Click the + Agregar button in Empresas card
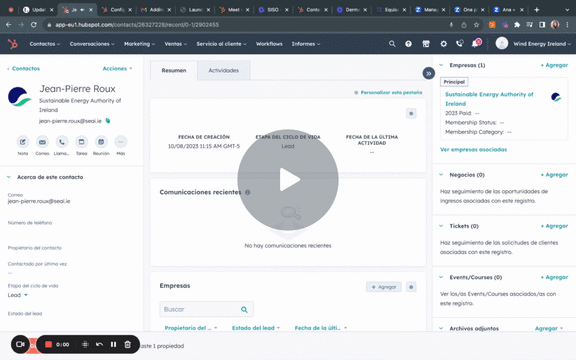Image resolution: width=576 pixels, height=360 pixels. tap(384, 287)
